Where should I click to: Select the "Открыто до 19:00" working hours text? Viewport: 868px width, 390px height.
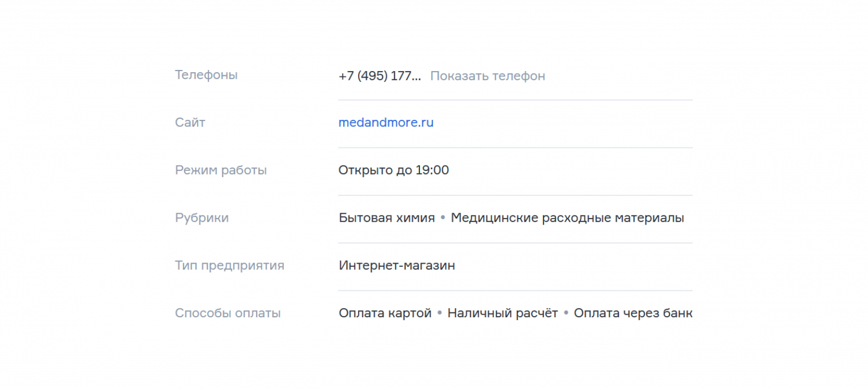(393, 170)
